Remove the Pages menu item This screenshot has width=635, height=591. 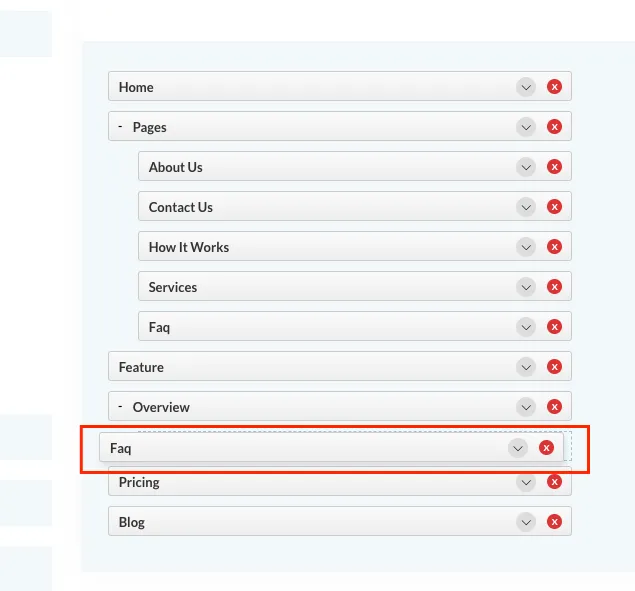point(554,127)
